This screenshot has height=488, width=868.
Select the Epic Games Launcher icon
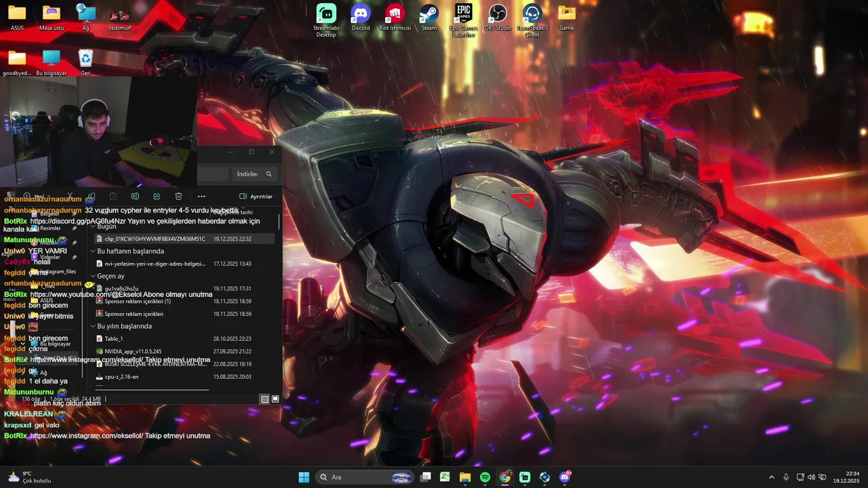pos(464,20)
